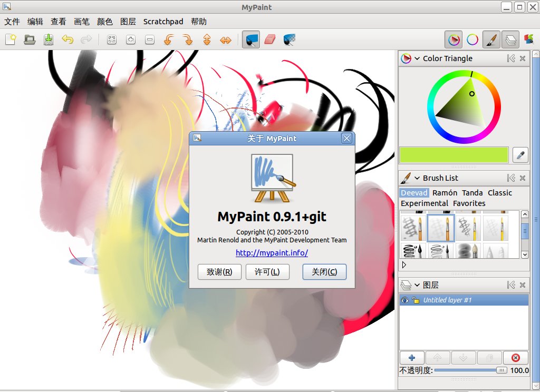Click the Open file toolbar icon
The image size is (540, 392).
[30, 40]
